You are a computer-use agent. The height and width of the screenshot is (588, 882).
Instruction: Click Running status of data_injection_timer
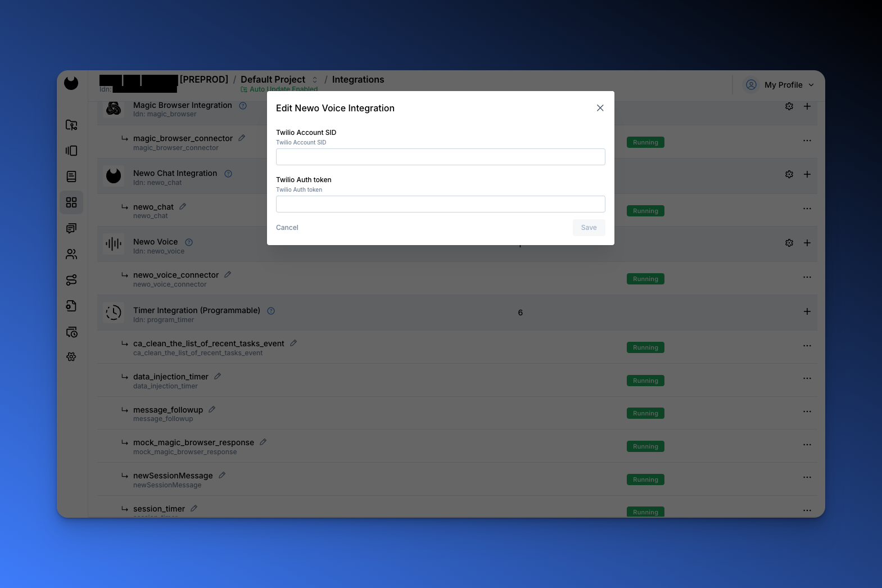pyautogui.click(x=645, y=381)
